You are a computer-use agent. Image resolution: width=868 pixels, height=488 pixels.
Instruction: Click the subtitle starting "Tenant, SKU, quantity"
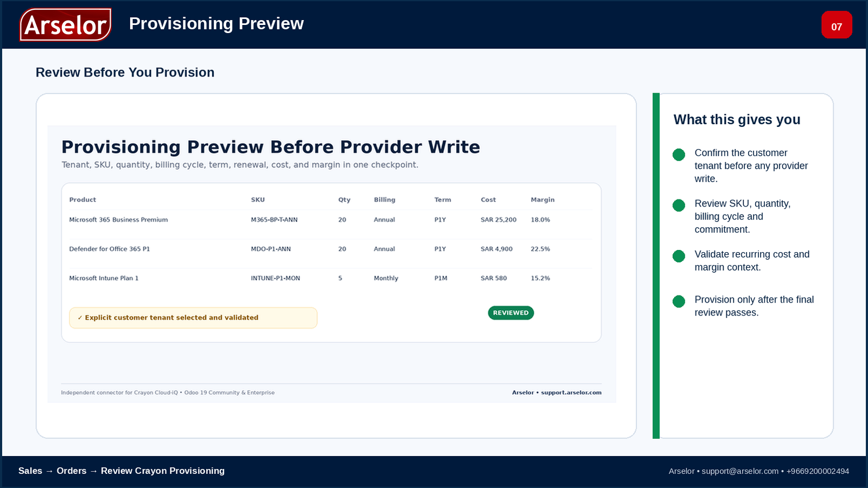[240, 165]
